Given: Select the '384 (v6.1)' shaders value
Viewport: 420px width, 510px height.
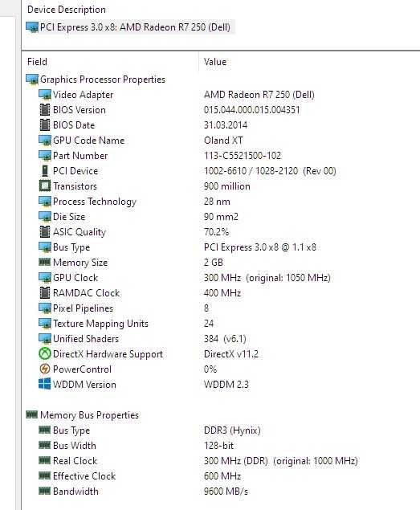Looking at the screenshot, I should (x=225, y=339).
